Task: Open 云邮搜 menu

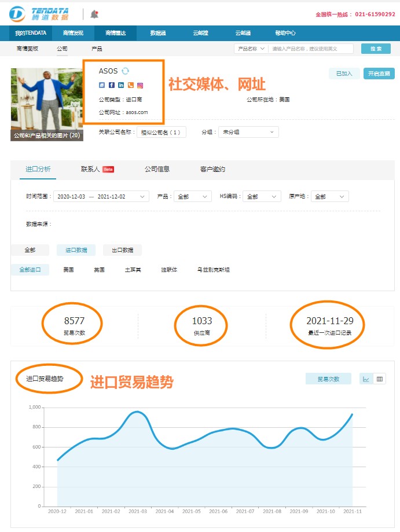Action: point(200,33)
